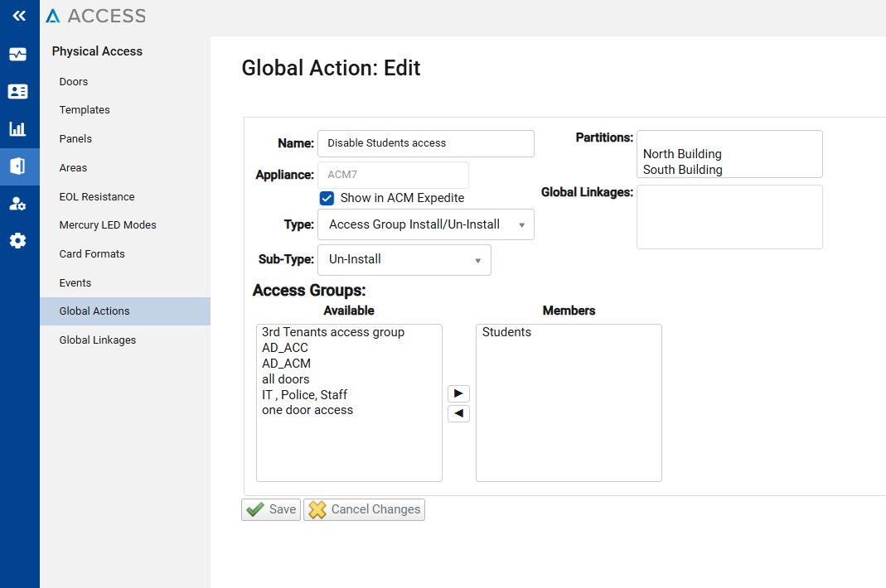Screen dimensions: 886x588
Task: Open the Settings gear icon
Action: tap(17, 241)
